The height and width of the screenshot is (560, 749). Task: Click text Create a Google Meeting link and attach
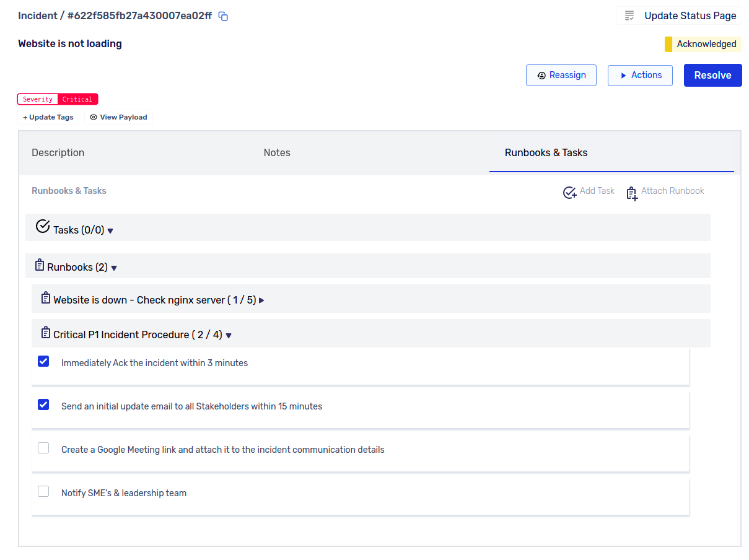click(x=223, y=450)
